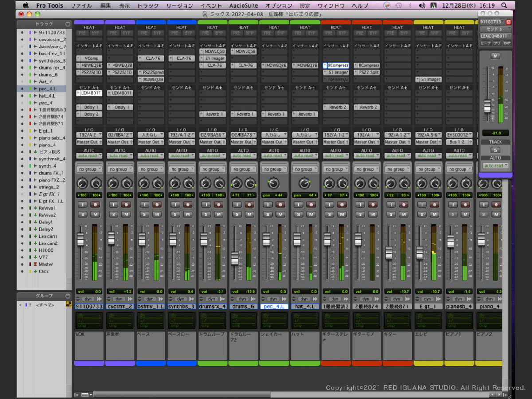This screenshot has height=399, width=532.
Task: Open the AudioSuite menu
Action: click(x=243, y=5)
